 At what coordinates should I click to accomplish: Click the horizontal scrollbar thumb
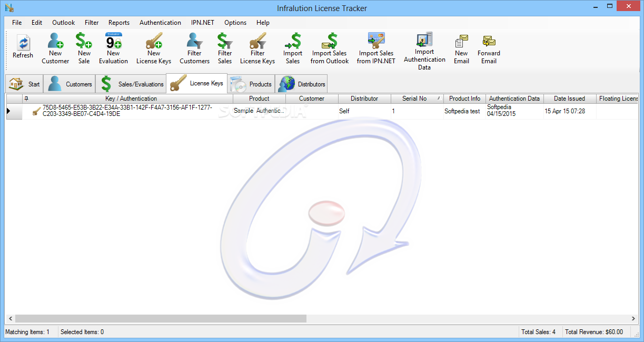161,319
